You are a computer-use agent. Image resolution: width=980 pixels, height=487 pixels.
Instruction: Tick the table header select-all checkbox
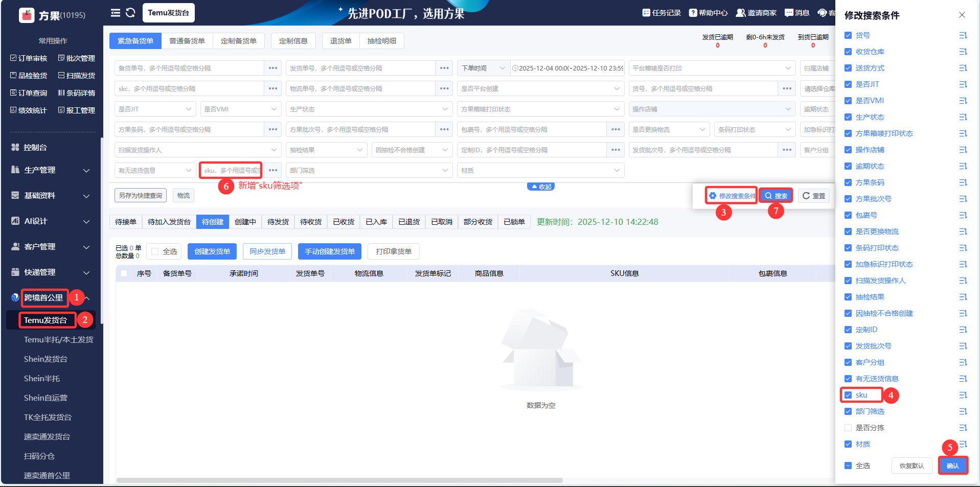coord(124,273)
